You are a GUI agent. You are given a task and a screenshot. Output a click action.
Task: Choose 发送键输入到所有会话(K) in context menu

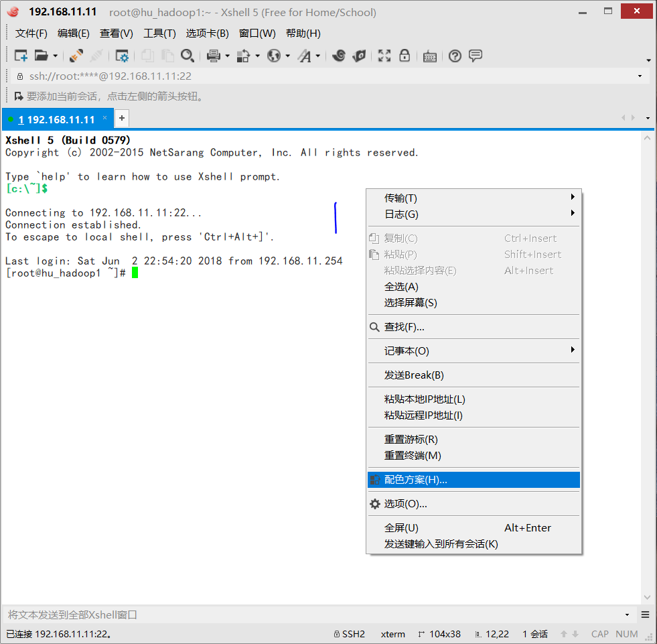point(474,544)
